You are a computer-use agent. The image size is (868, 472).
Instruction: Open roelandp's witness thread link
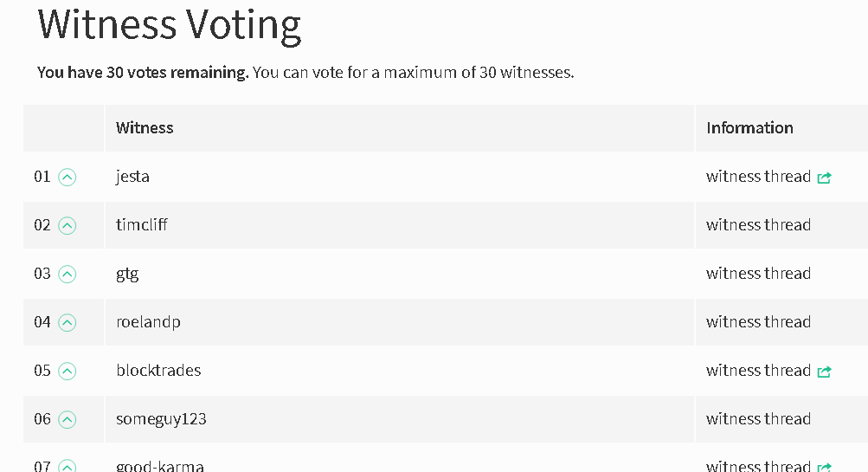pos(758,322)
